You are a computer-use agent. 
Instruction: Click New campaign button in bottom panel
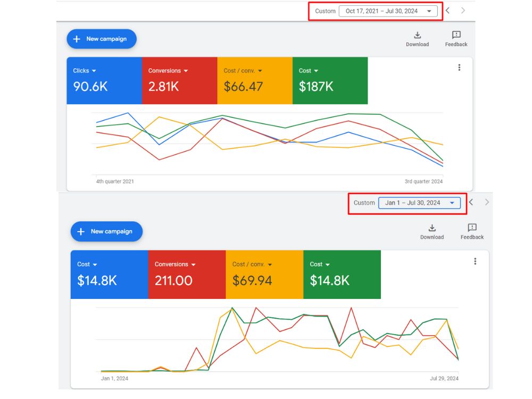[x=106, y=231]
